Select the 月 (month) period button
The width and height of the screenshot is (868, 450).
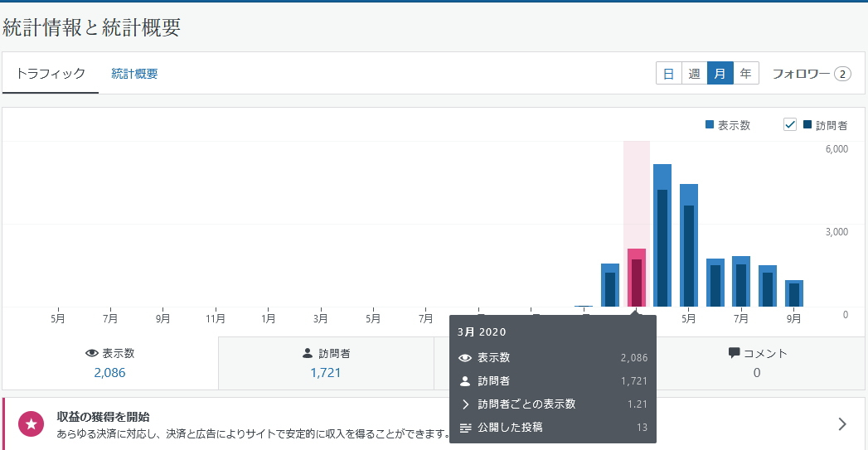[x=720, y=74]
